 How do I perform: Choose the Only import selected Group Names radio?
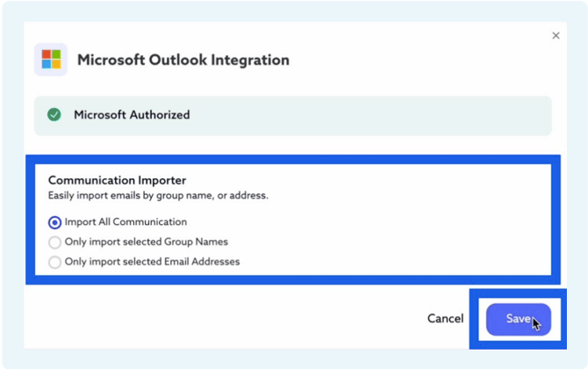point(55,242)
